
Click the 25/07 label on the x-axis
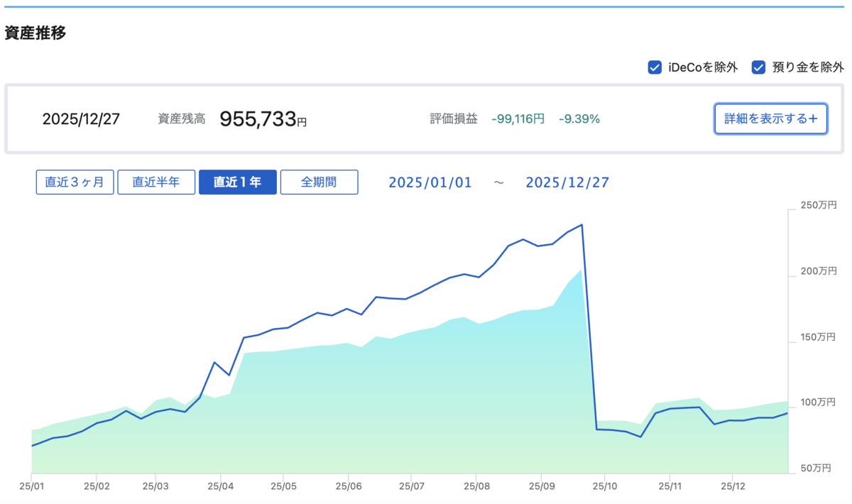tap(412, 487)
